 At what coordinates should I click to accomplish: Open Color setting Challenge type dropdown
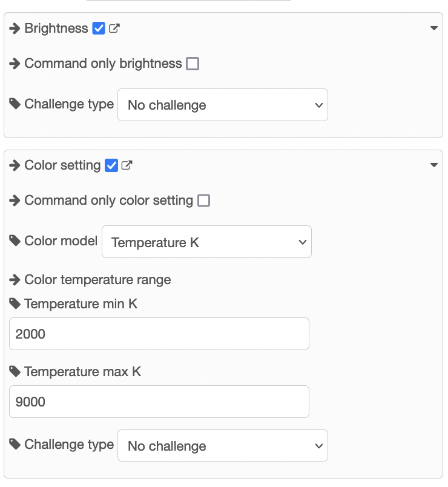tap(223, 446)
